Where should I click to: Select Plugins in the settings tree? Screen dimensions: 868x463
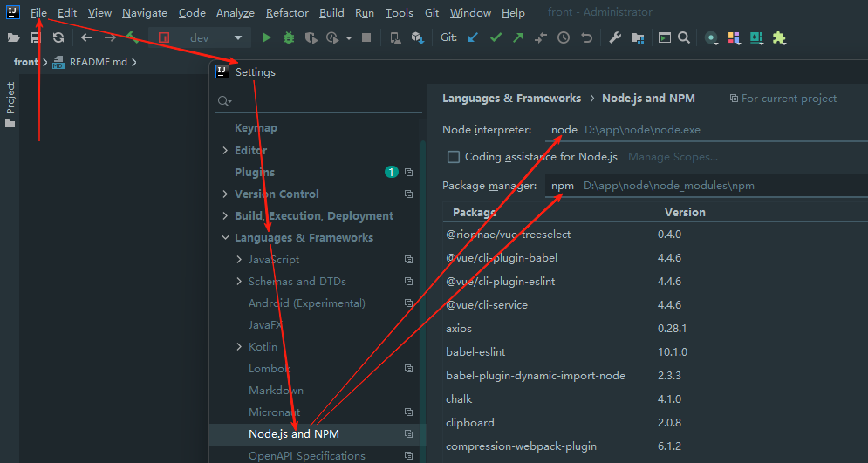[x=254, y=172]
